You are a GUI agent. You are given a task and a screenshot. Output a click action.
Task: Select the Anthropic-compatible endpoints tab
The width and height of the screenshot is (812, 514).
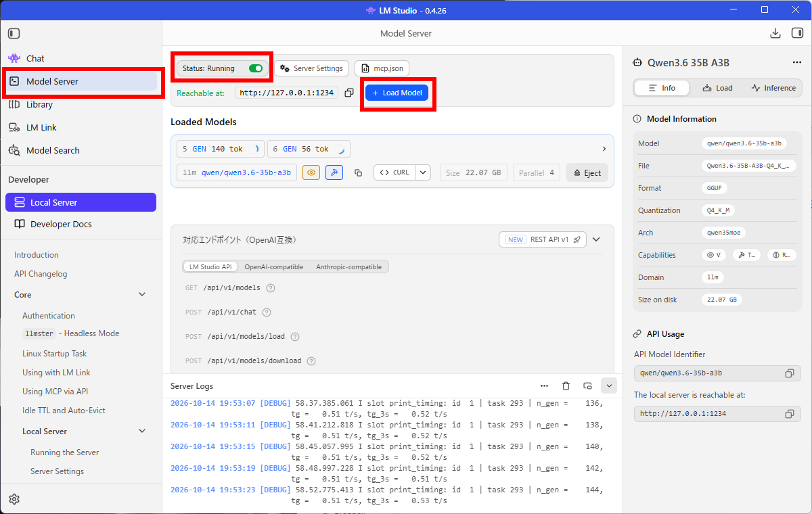pos(349,267)
